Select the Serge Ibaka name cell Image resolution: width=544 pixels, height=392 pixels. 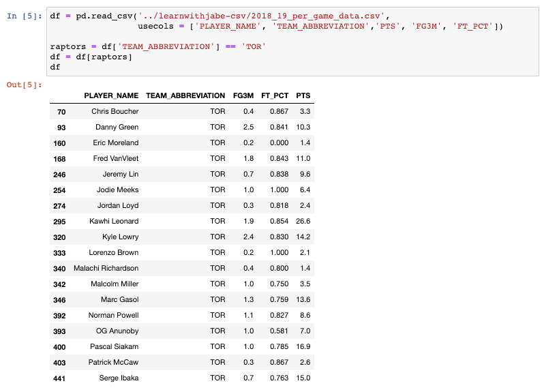click(119, 378)
